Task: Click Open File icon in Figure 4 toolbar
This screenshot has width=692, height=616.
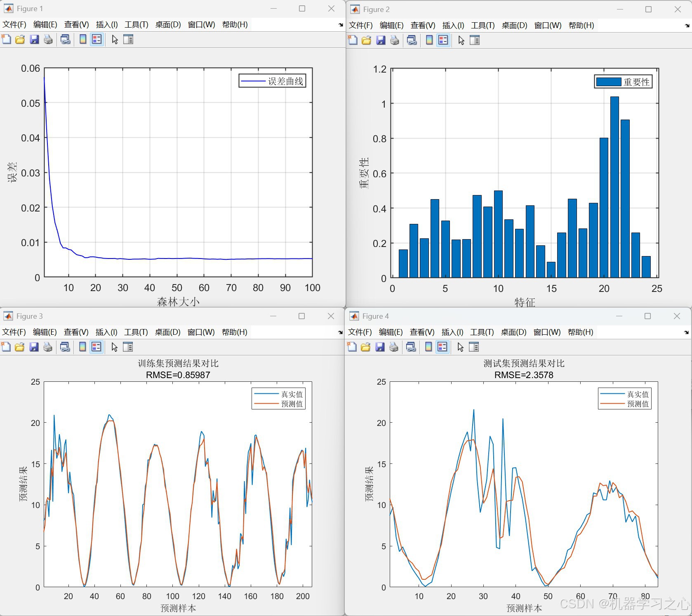Action: tap(365, 347)
